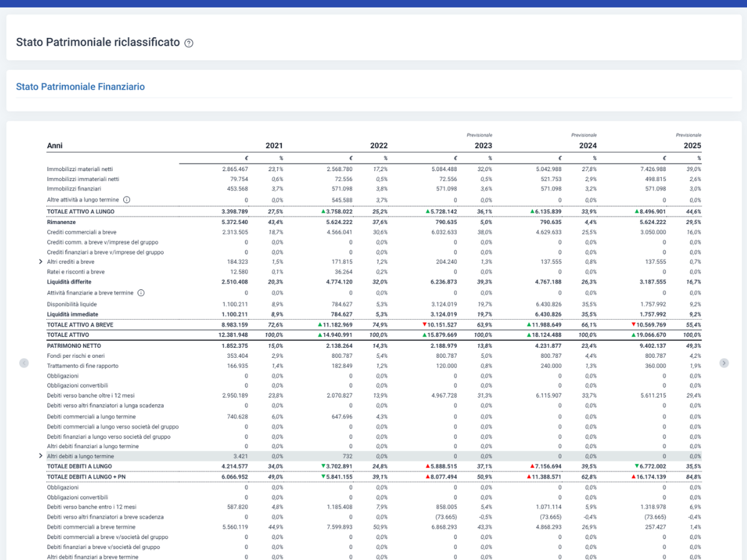
Task: Click the 2024 Patrimonio netto value 4.231.877
Action: 548,345
